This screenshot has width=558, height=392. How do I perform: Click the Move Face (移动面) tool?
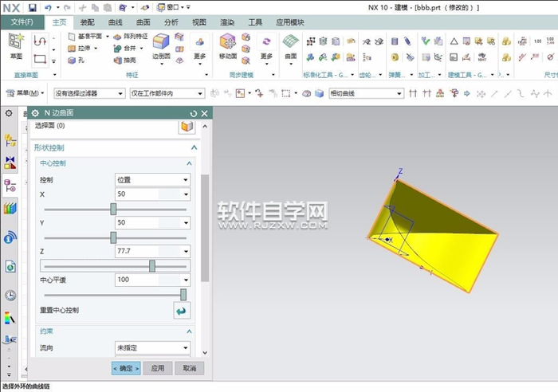[x=227, y=45]
